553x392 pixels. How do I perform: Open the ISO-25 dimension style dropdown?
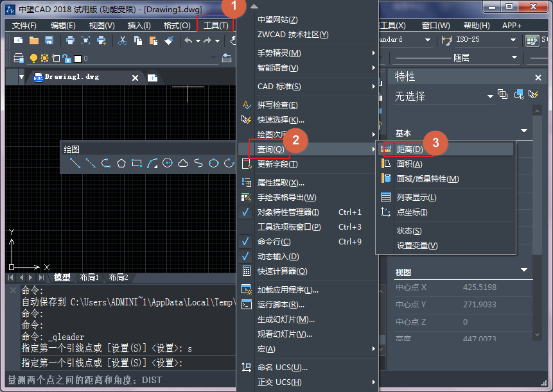(514, 40)
